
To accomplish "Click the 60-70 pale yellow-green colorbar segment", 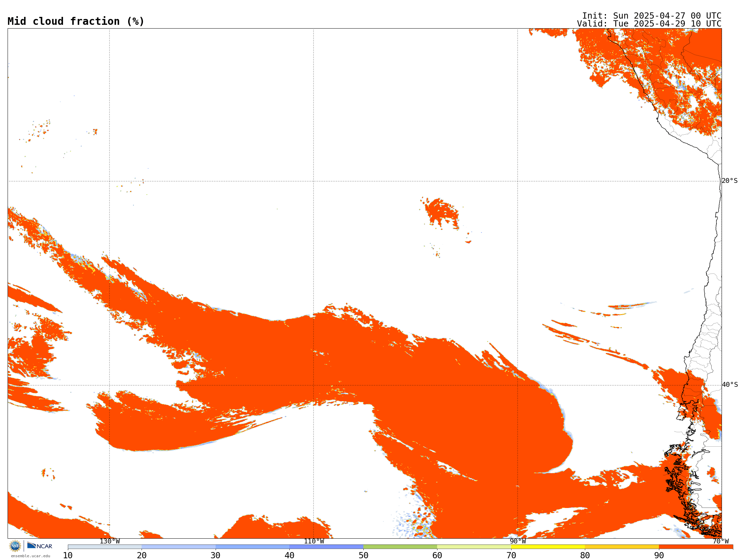I will (x=474, y=547).
